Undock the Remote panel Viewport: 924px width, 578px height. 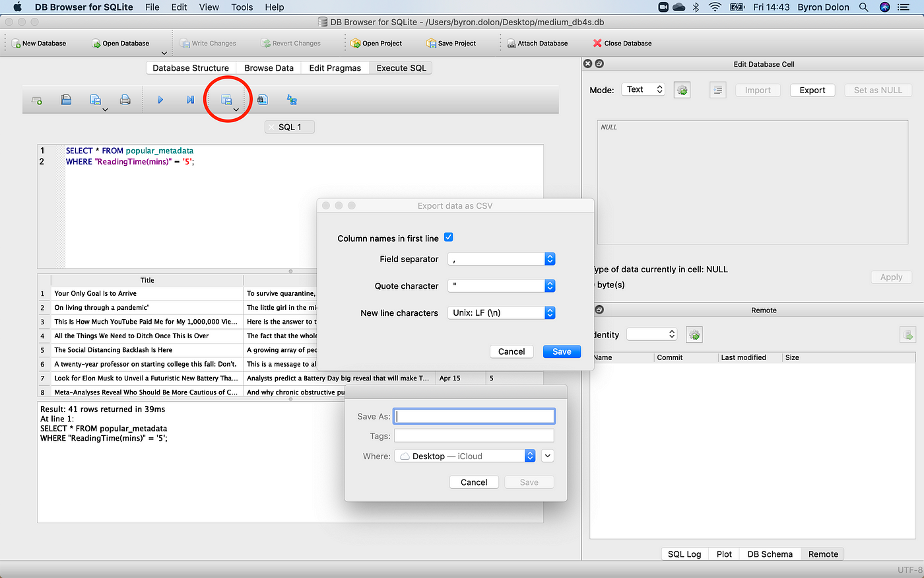[599, 310]
